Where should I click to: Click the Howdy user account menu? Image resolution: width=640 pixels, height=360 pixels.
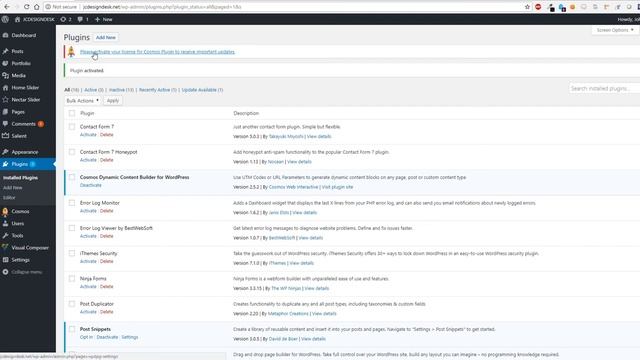click(629, 19)
